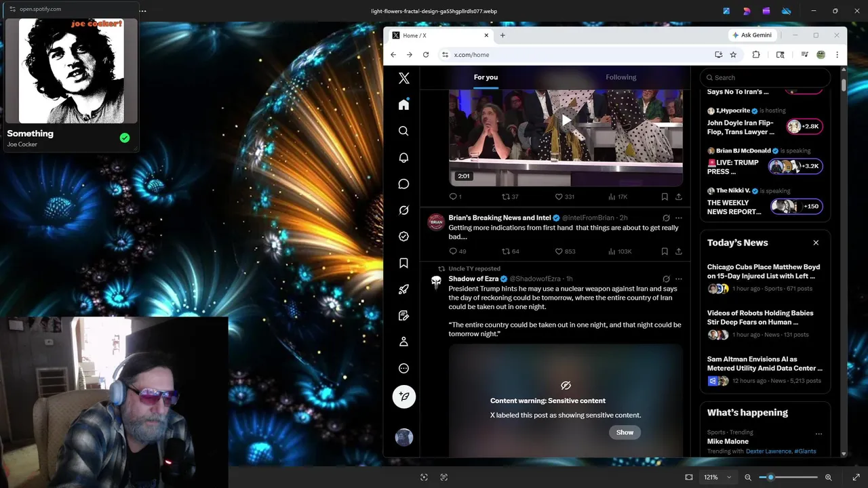Viewport: 868px width, 488px height.
Task: Click Grok icon on Shadow of Ezra post
Action: click(x=666, y=279)
